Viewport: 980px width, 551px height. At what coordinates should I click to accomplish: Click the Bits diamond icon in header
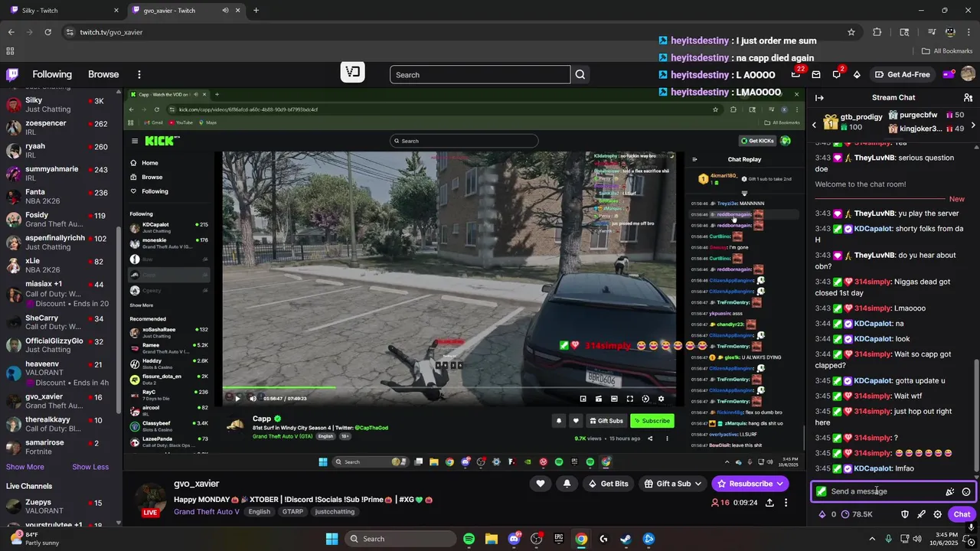point(857,74)
